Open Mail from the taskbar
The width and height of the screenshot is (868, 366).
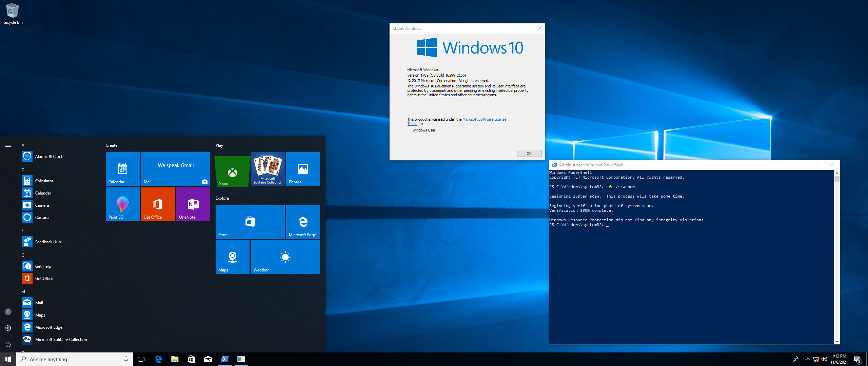[x=208, y=359]
